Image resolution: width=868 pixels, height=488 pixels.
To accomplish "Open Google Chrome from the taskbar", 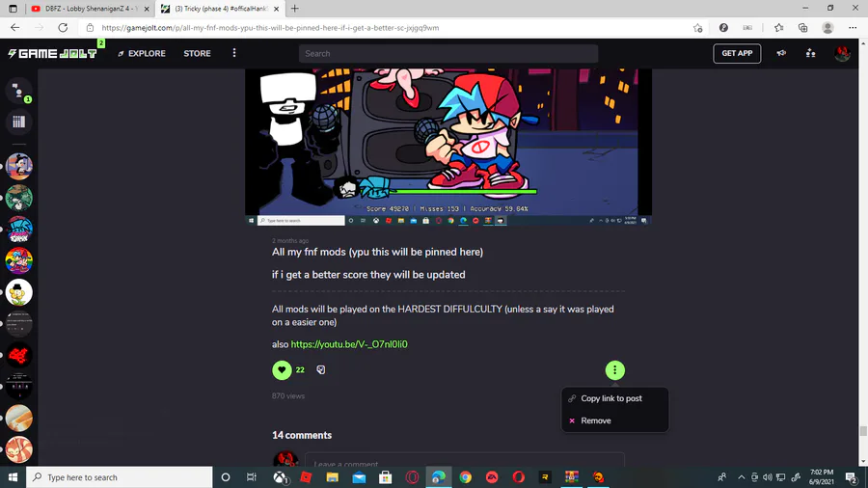I will pyautogui.click(x=465, y=477).
